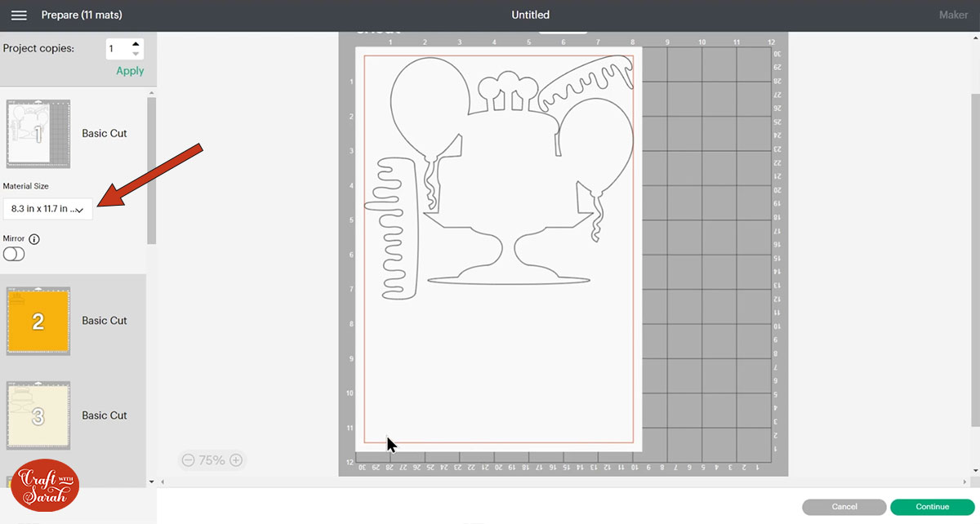Viewport: 980px width, 524px height.
Task: Click Apply for project copies
Action: 130,71
